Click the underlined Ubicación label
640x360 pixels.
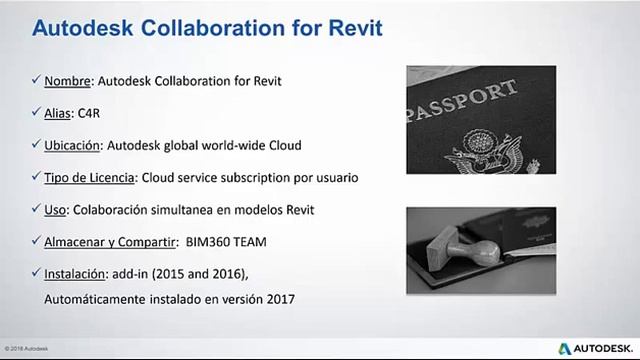pyautogui.click(x=72, y=146)
